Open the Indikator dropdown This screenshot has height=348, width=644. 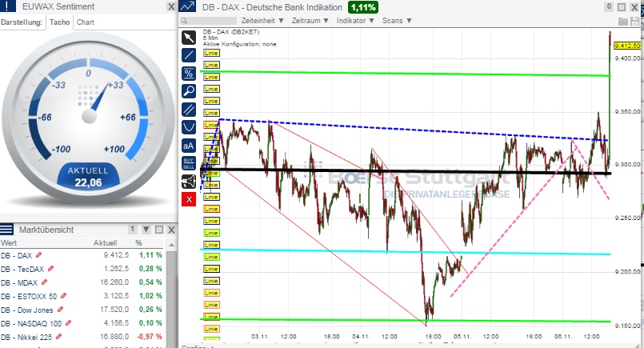pos(355,21)
